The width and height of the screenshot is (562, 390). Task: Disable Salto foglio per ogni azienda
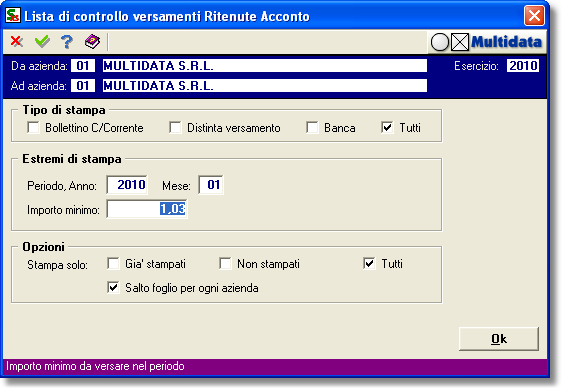113,288
